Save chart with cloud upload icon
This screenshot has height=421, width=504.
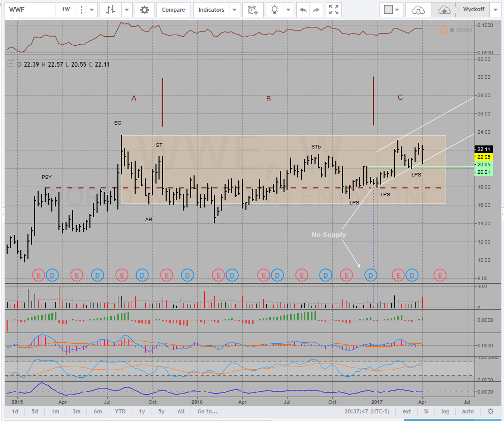pyautogui.click(x=444, y=10)
